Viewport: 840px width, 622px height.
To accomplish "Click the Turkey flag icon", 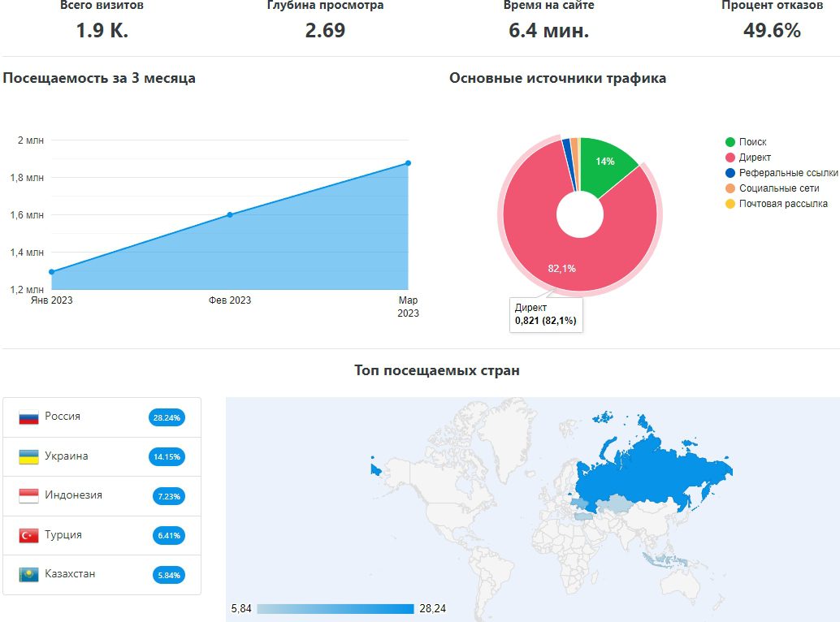I will 29,535.
